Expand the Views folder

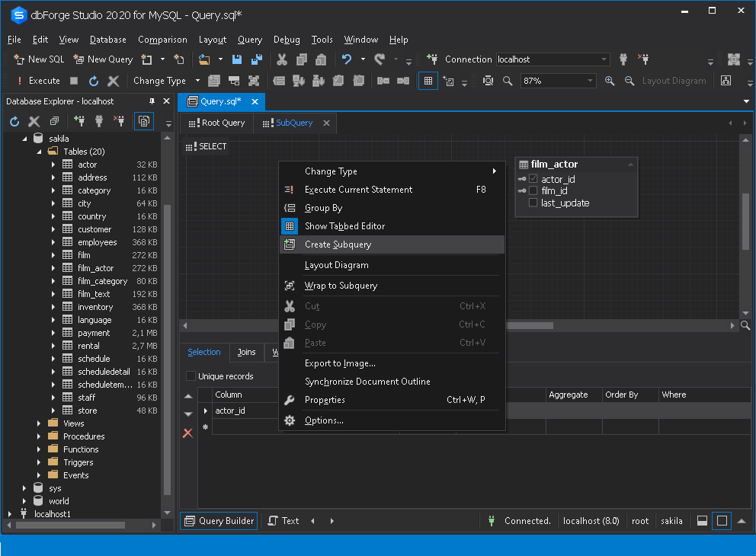[39, 423]
